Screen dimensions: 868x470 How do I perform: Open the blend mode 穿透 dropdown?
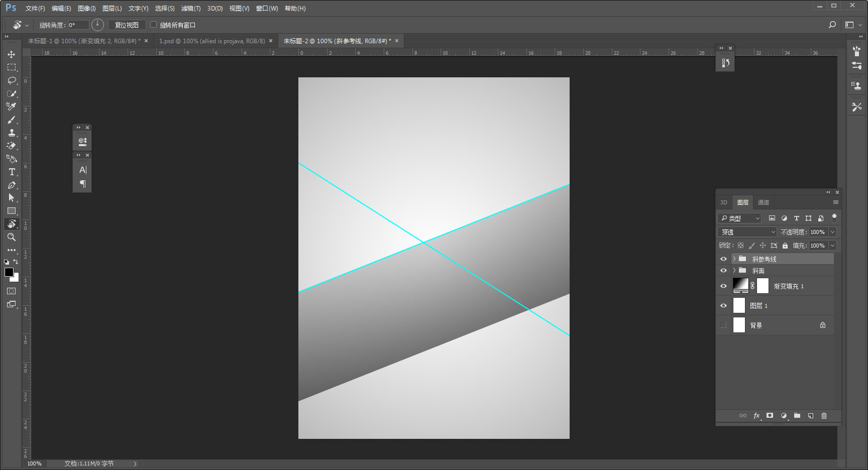747,232
